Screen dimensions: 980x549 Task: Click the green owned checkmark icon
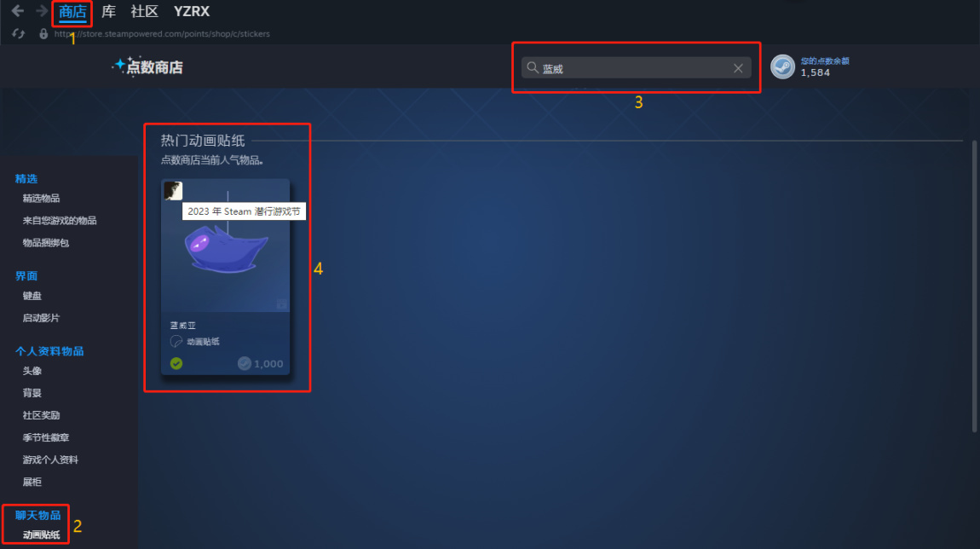coord(176,363)
